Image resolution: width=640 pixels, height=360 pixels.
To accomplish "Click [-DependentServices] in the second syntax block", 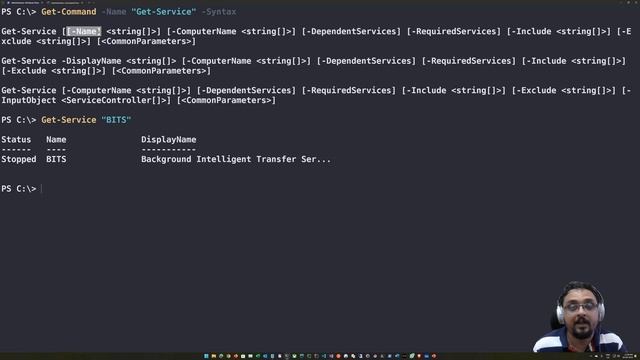I will tap(366, 61).
